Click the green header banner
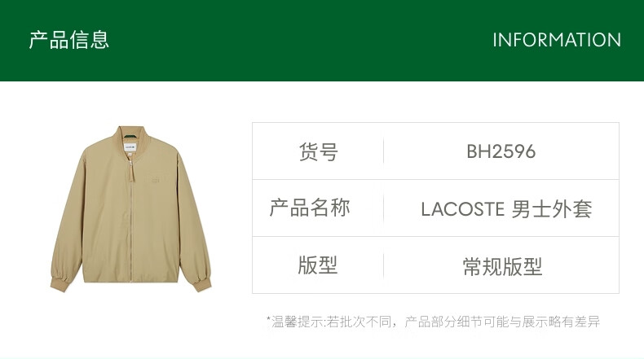Viewport: 644px width, 359px height. click(322, 40)
